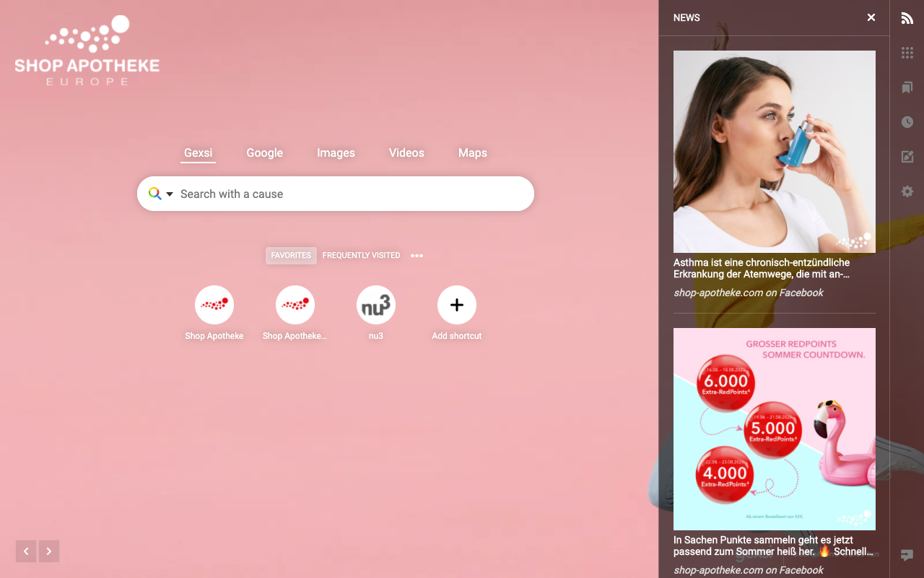Go to previous background with left arrow
Image resolution: width=924 pixels, height=578 pixels.
click(x=26, y=551)
